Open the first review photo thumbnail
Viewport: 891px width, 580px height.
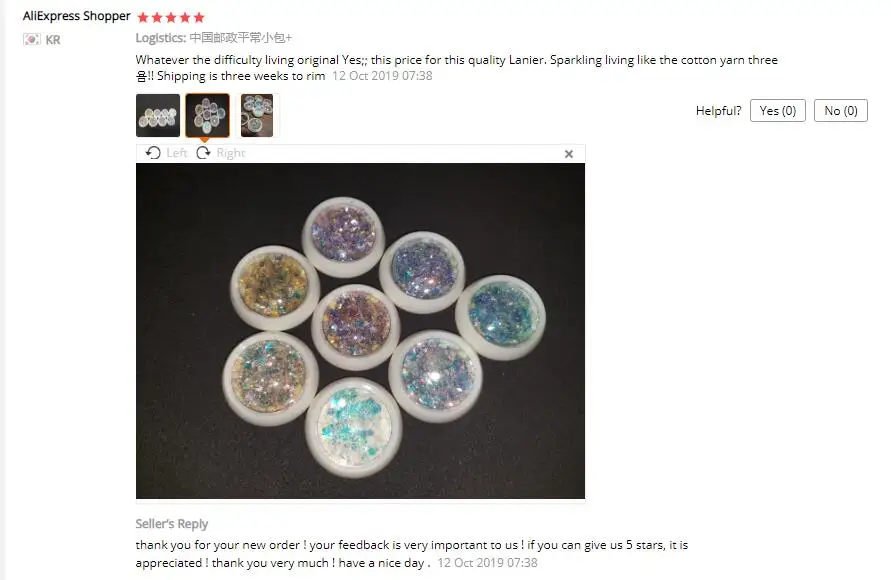coord(158,115)
